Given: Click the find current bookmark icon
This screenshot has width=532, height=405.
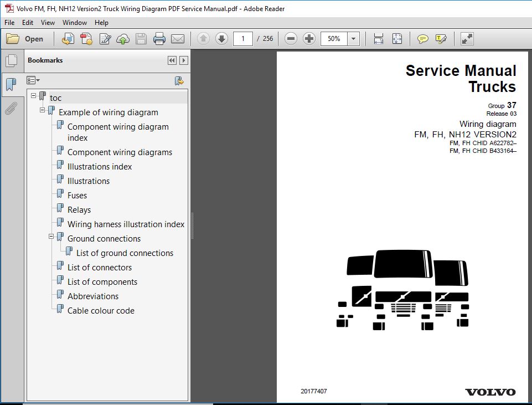Looking at the screenshot, I should point(179,81).
